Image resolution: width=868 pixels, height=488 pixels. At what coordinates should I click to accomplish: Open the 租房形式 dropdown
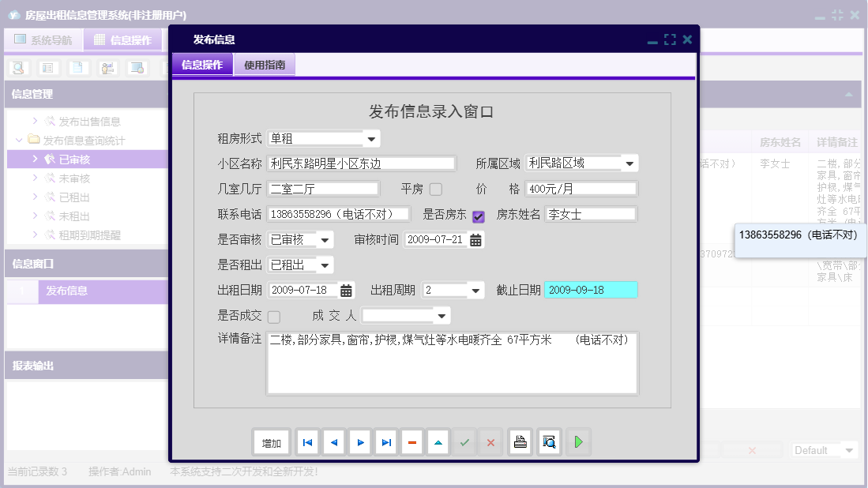pos(371,137)
